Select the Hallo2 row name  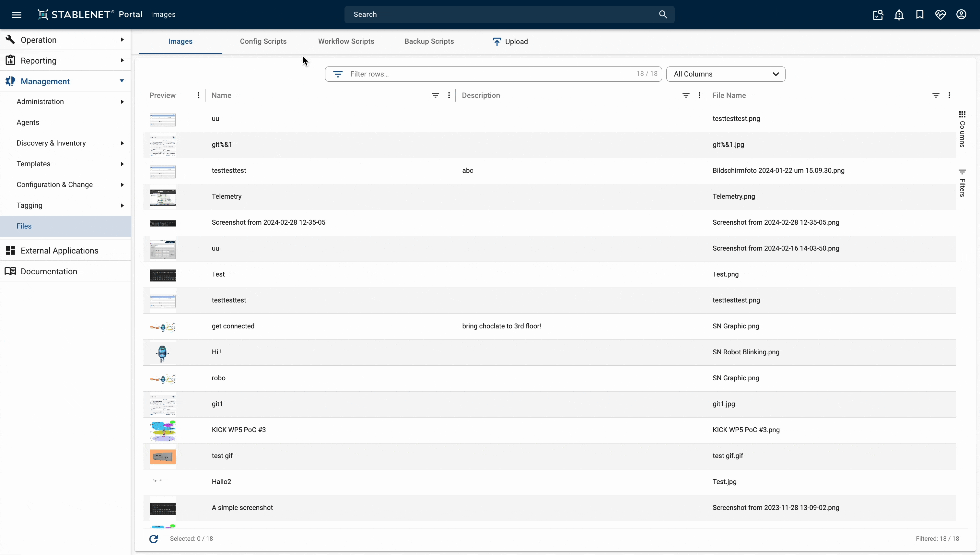point(221,481)
